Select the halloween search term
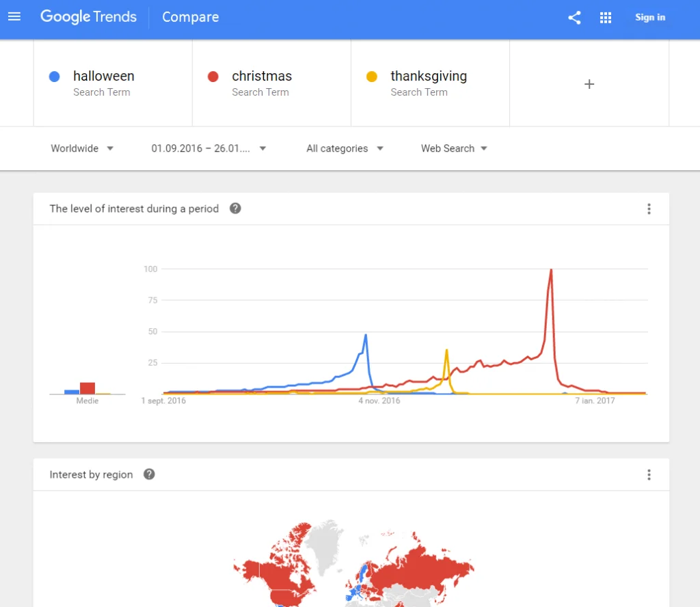 [x=103, y=77]
